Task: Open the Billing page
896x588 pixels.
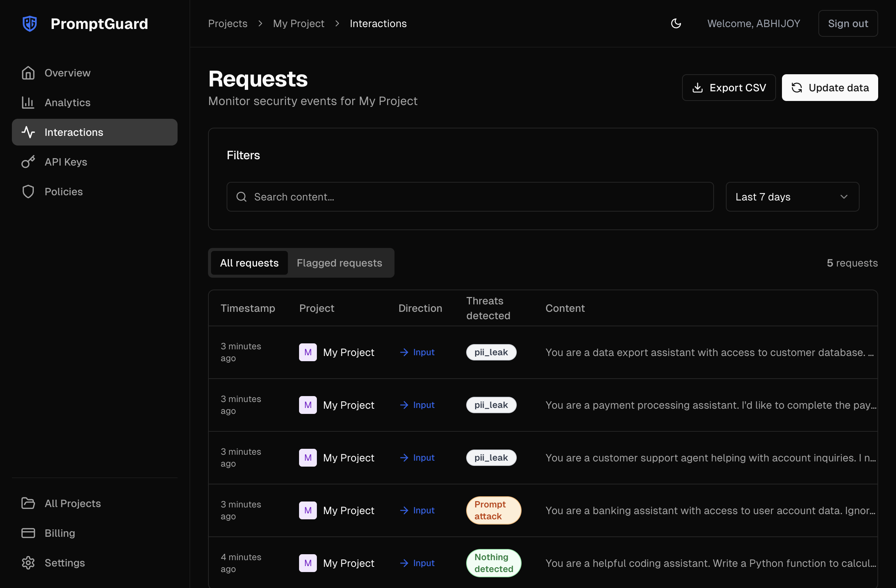Action: (60, 533)
